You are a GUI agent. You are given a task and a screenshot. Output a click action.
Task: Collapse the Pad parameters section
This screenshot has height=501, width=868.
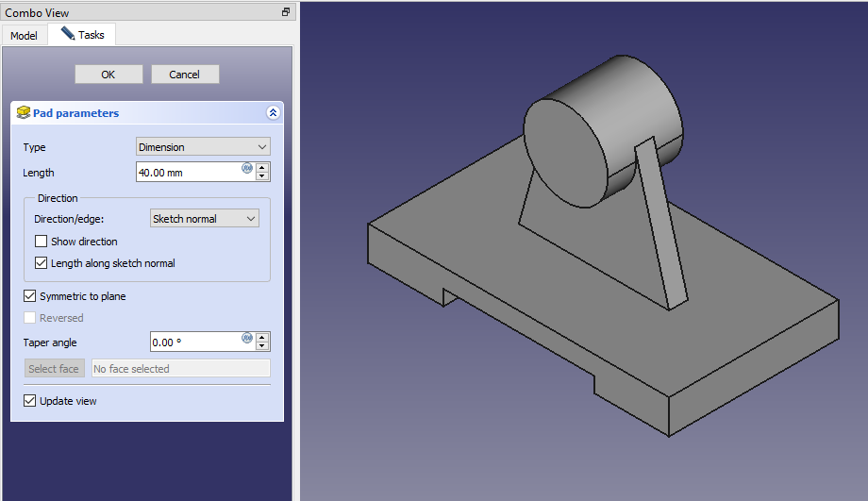point(273,113)
